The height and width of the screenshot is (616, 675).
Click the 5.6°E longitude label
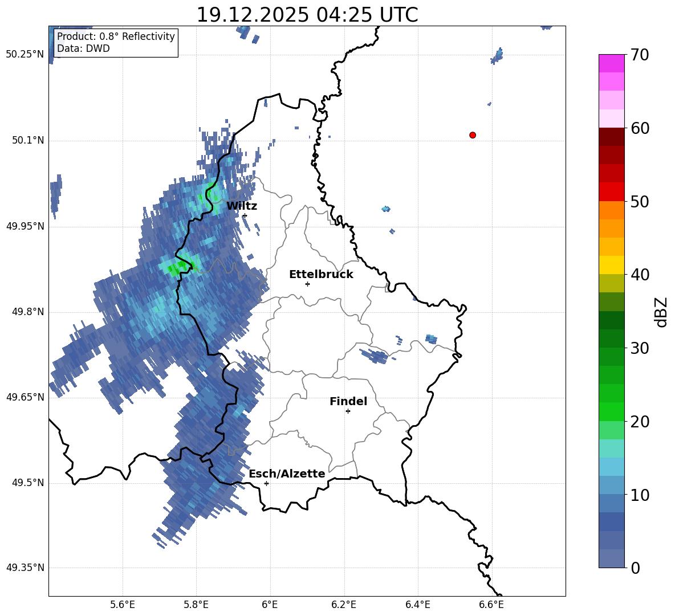pyautogui.click(x=123, y=605)
